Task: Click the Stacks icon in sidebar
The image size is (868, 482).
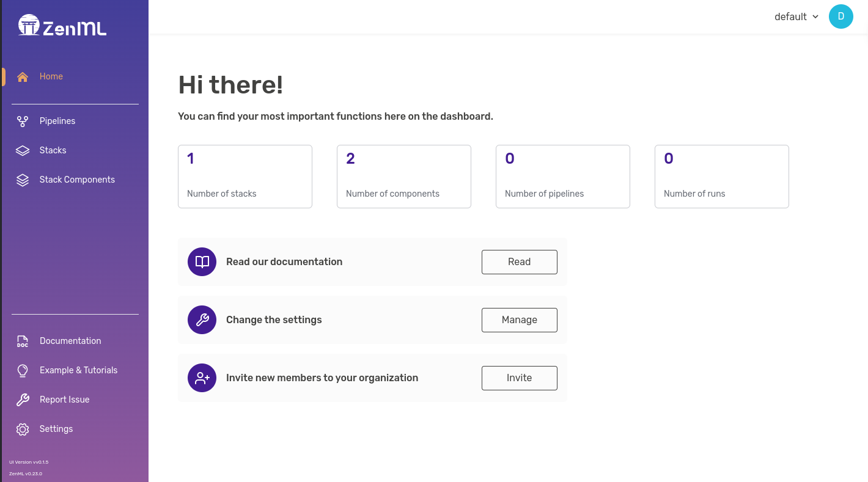Action: tap(23, 150)
